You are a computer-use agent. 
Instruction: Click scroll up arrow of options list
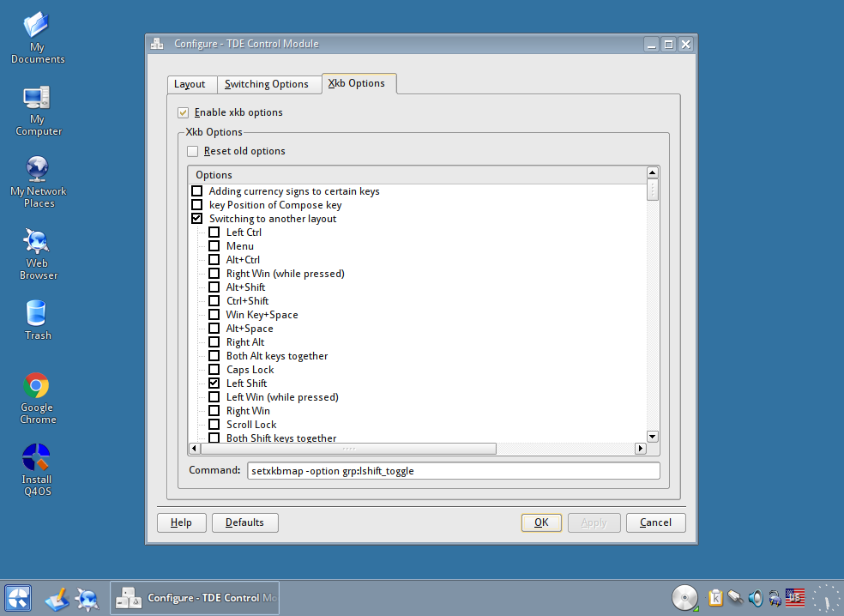(653, 172)
